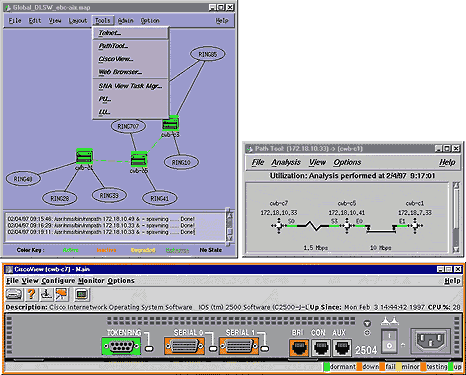This screenshot has height=375, width=466.
Task: Click the printer icon in the CiscoView toolbar
Action: pyautogui.click(x=14, y=294)
